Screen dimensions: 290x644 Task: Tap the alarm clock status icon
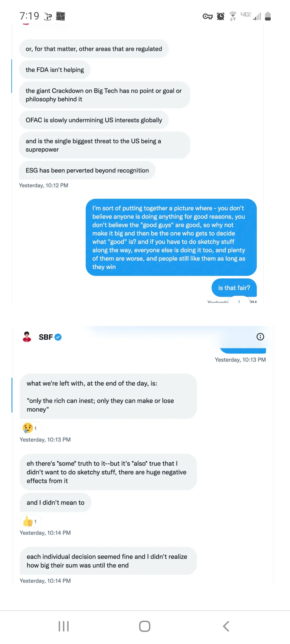[x=220, y=16]
